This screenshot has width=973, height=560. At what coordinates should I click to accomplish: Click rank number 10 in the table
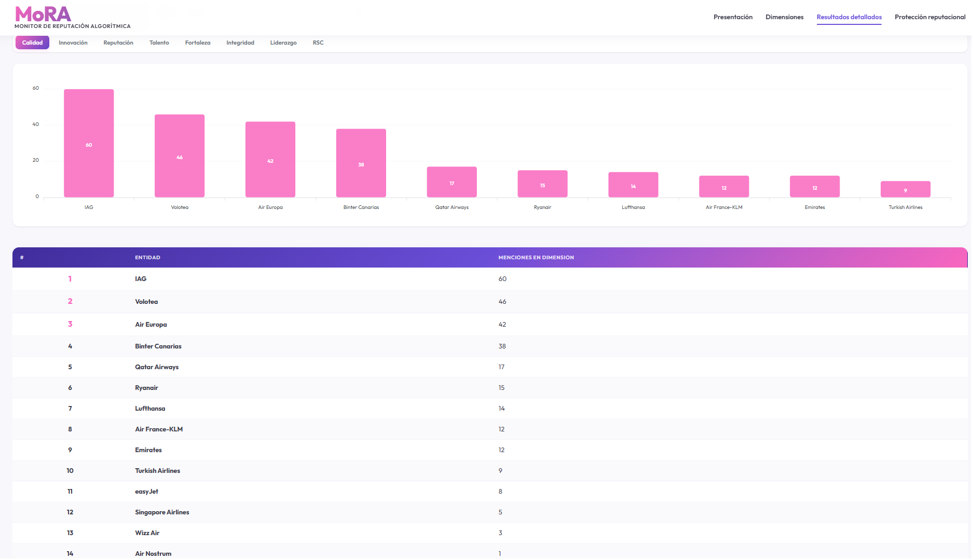(x=70, y=471)
